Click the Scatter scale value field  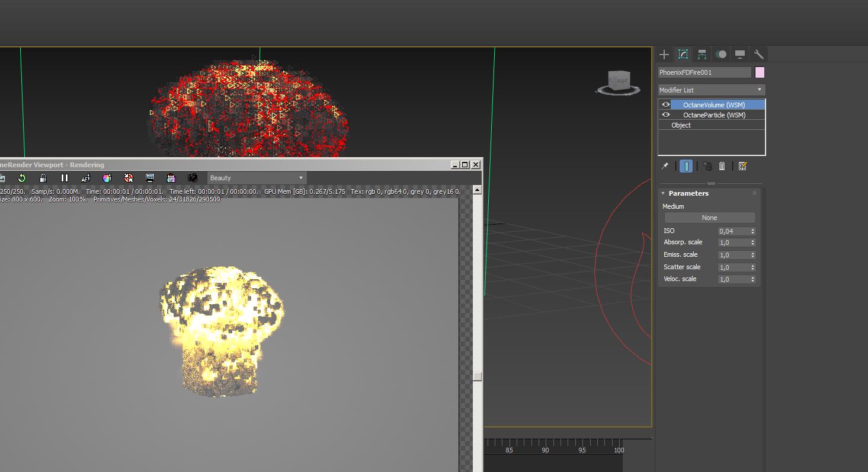[x=734, y=267]
